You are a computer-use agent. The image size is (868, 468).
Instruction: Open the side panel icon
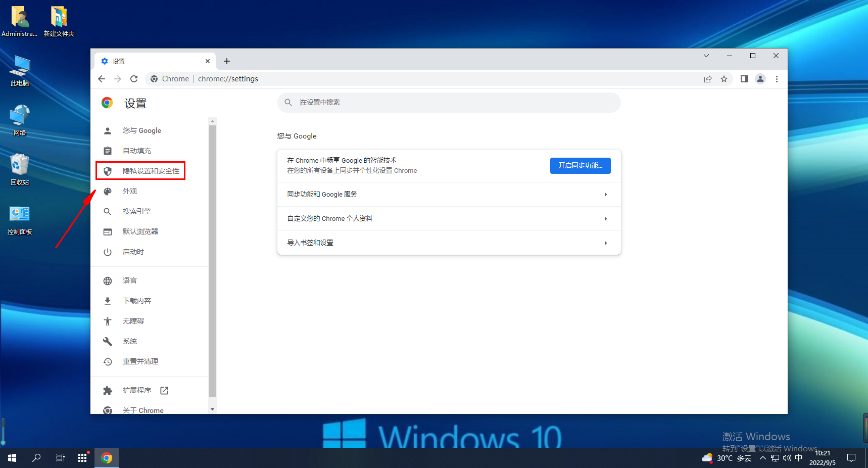(x=744, y=79)
